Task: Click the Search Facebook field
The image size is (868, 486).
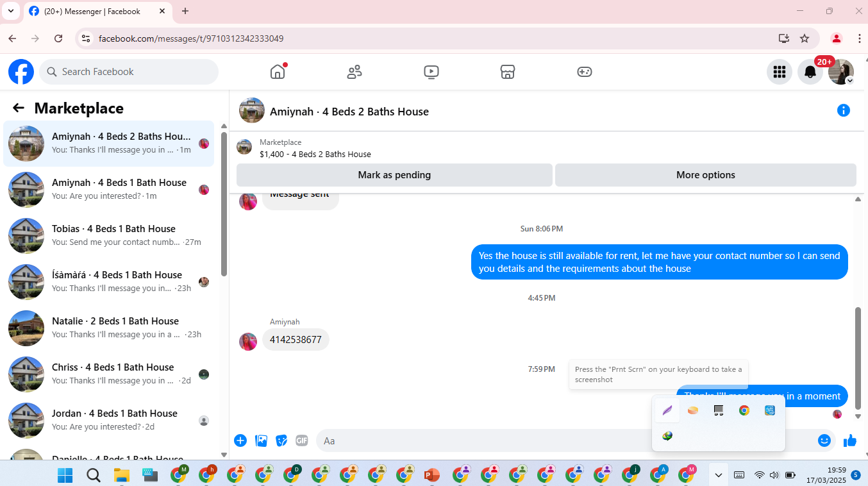Action: (129, 72)
